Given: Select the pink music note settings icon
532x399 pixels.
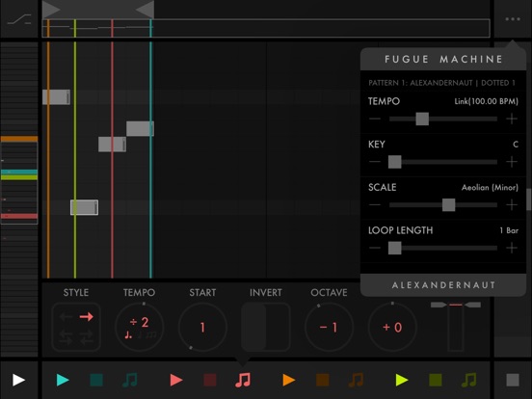Looking at the screenshot, I should (243, 380).
